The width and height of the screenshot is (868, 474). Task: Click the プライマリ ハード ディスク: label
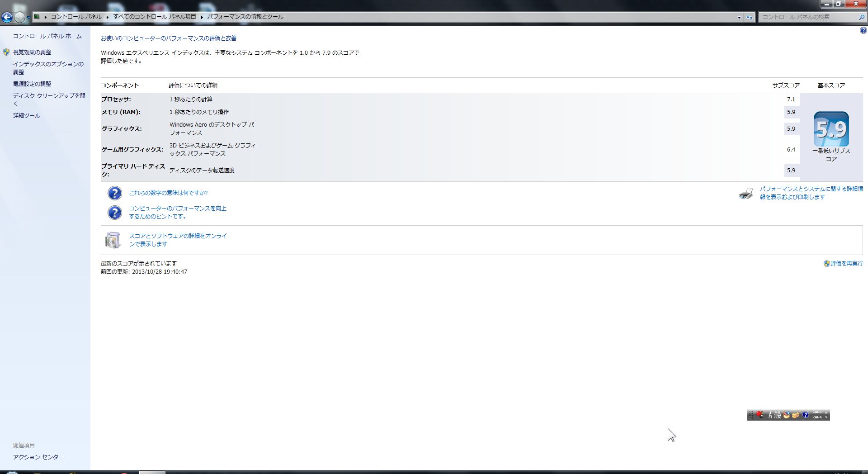tap(133, 170)
